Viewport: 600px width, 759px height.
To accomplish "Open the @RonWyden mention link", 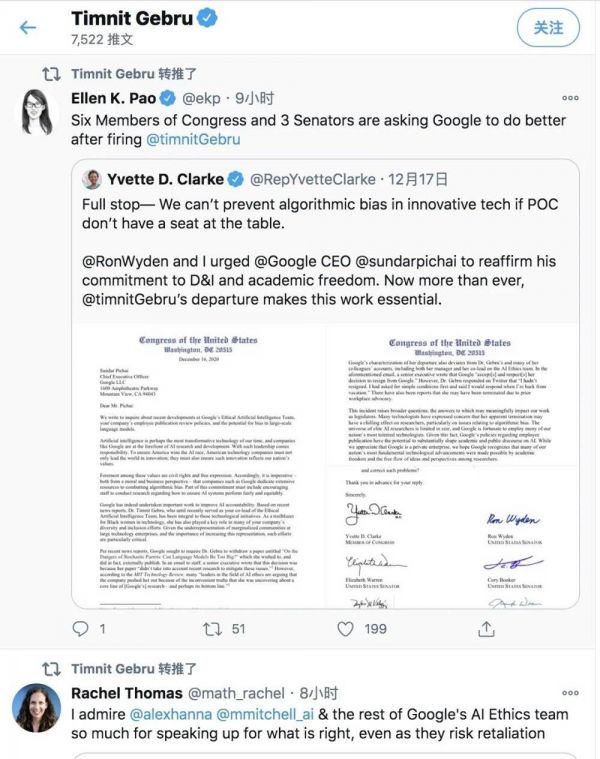I will 127,261.
